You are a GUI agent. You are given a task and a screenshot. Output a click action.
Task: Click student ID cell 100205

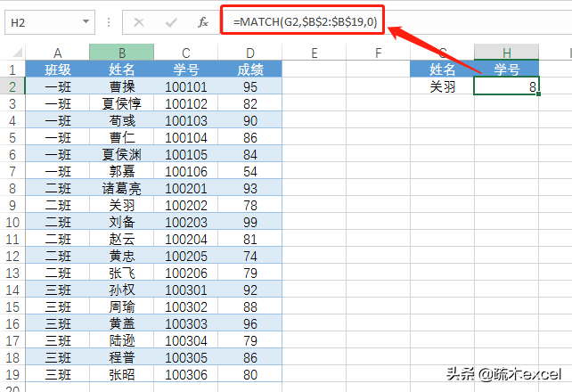click(x=186, y=256)
